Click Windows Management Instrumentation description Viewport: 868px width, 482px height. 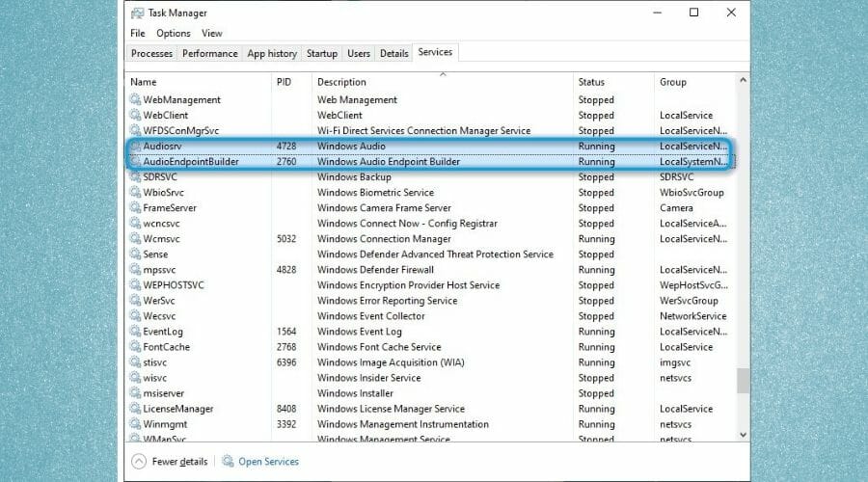coord(403,424)
